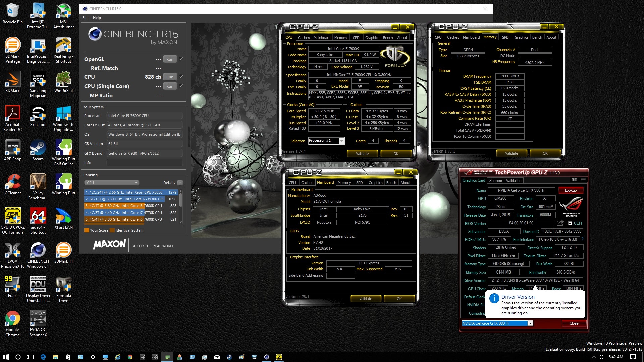The width and height of the screenshot is (644, 362).
Task: Click Validate in the CPU-Z CPU tab window
Action: 362,154
